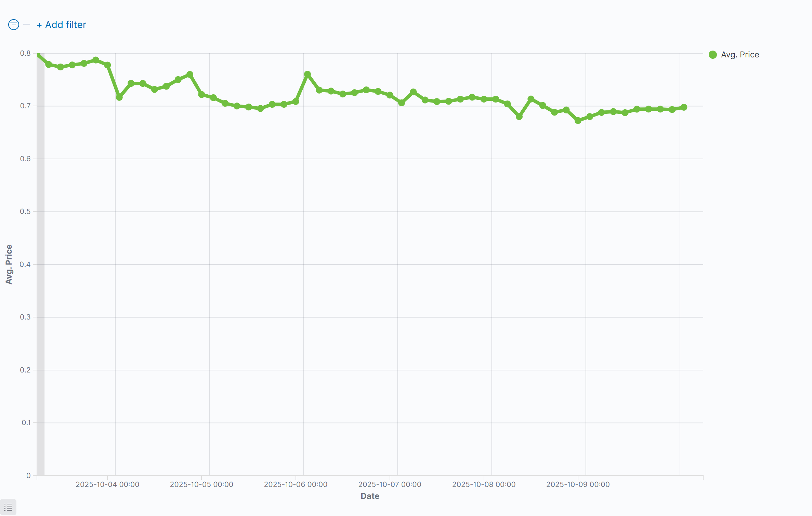Viewport: 812px width, 516px height.
Task: Open the filter options menu icon
Action: coord(13,25)
